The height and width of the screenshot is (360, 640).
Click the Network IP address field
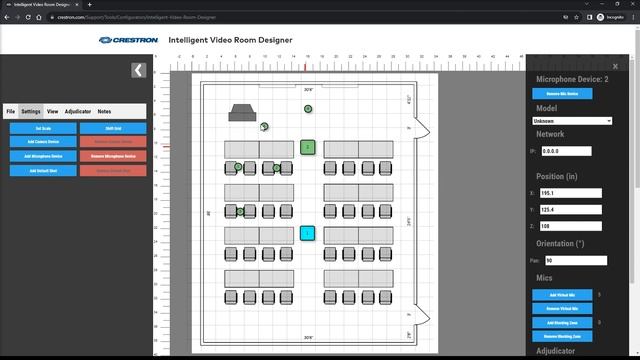point(567,151)
